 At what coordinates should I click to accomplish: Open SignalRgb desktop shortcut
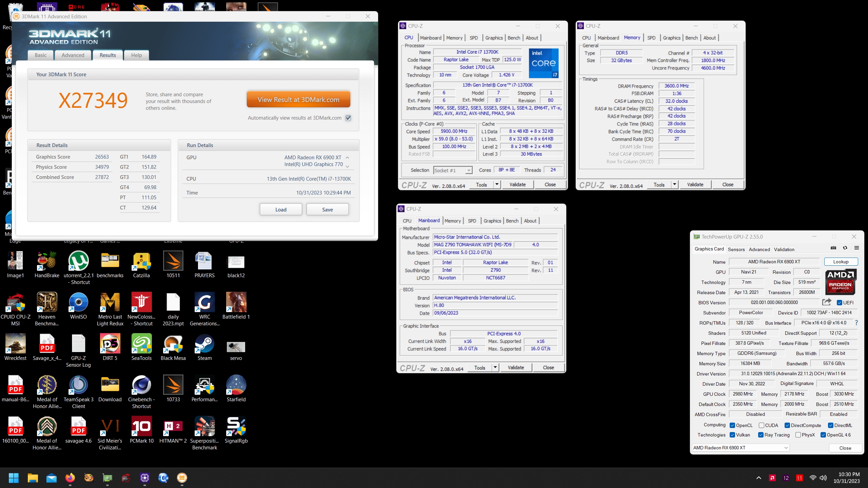(236, 430)
